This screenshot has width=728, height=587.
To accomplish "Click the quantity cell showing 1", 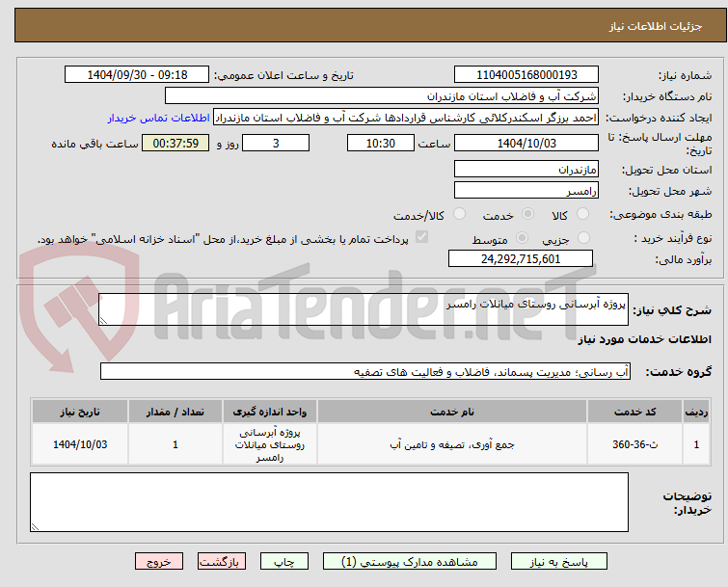I will [x=175, y=444].
